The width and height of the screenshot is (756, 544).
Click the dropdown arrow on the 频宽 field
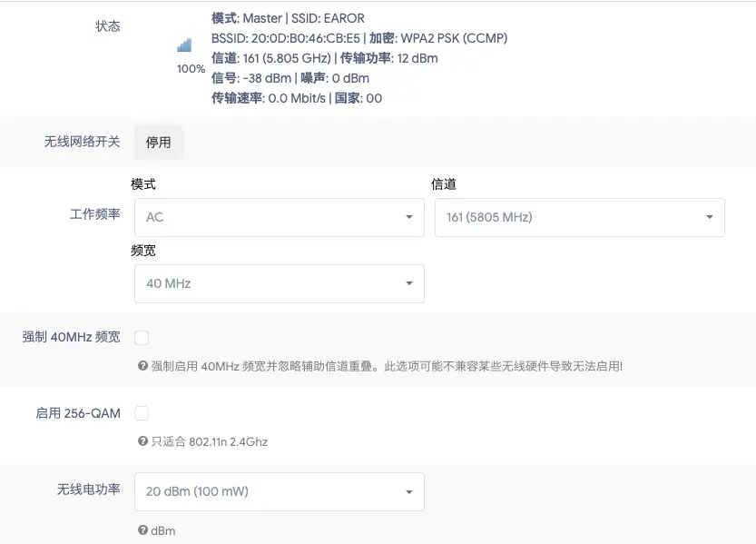tap(408, 283)
